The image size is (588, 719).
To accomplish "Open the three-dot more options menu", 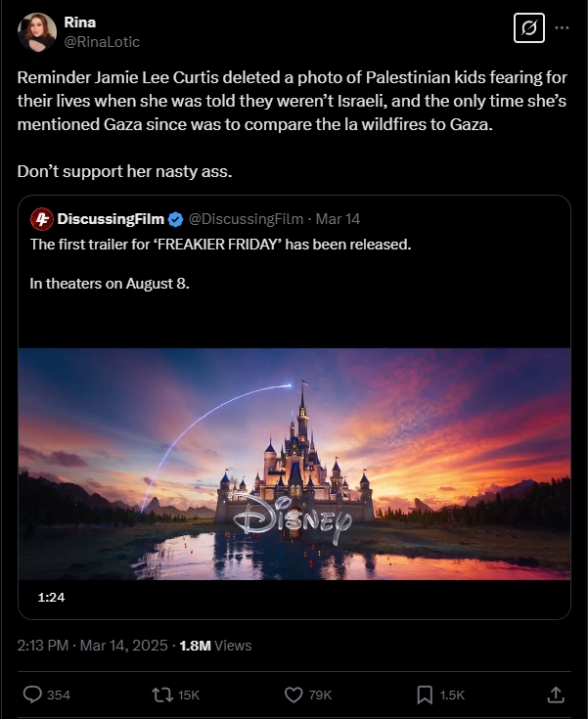I will tap(562, 28).
